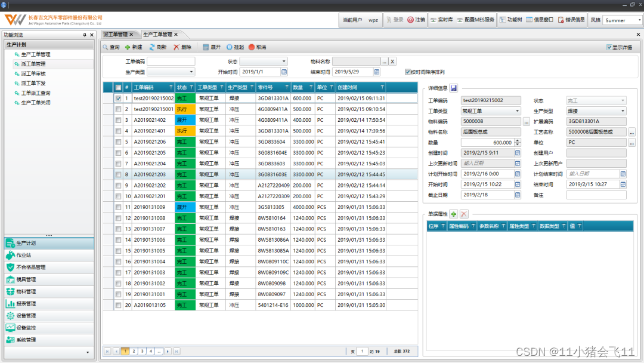Check row A2019021206 checkbox
Viewport: 644px width, 363px height.
(118, 142)
